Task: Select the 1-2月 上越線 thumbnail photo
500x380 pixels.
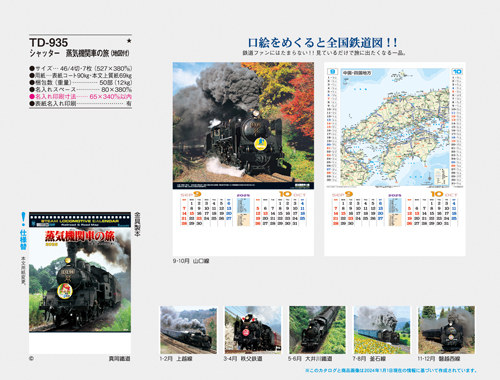Action: click(188, 330)
